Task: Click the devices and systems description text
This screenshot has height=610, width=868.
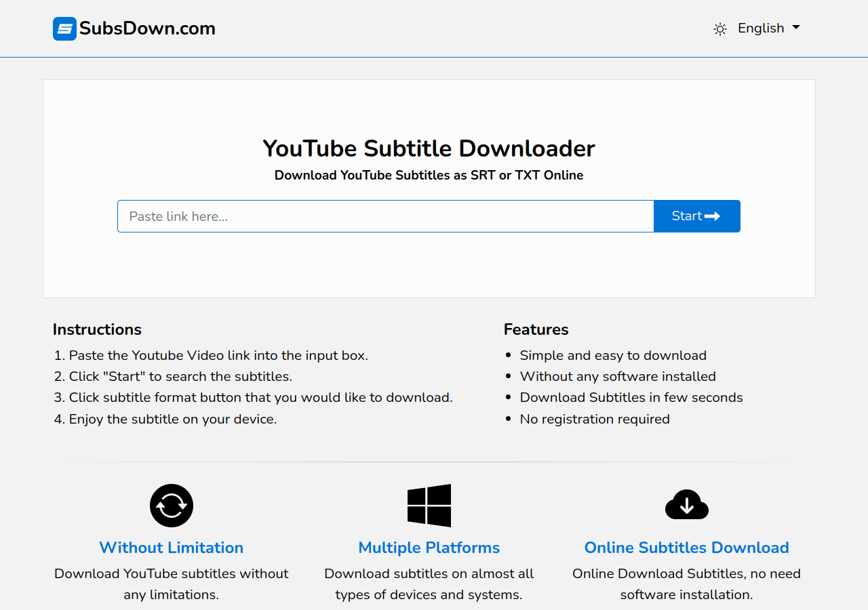Action: (x=429, y=584)
